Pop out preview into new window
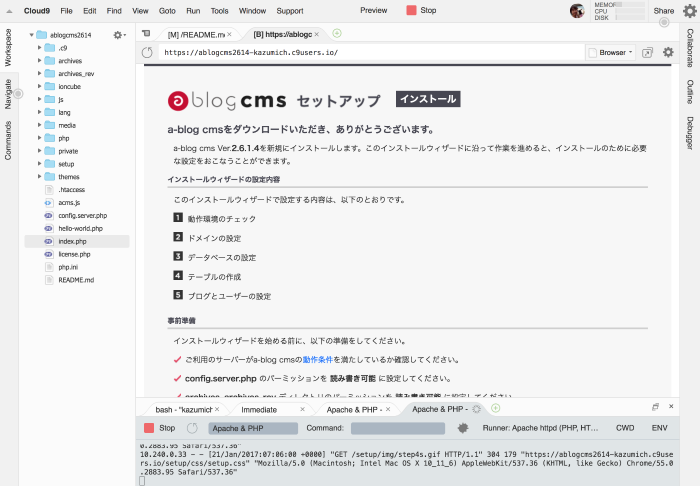 click(647, 53)
